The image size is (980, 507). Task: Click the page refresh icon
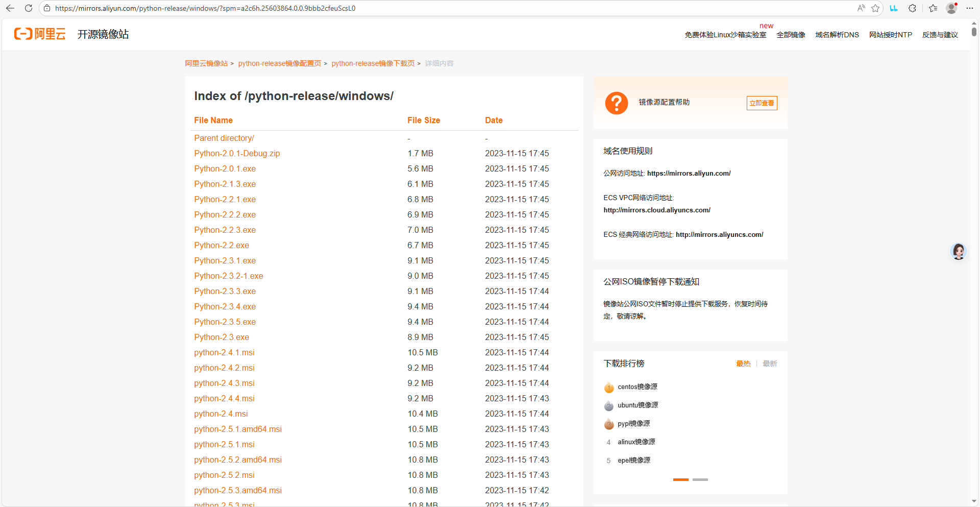click(29, 8)
